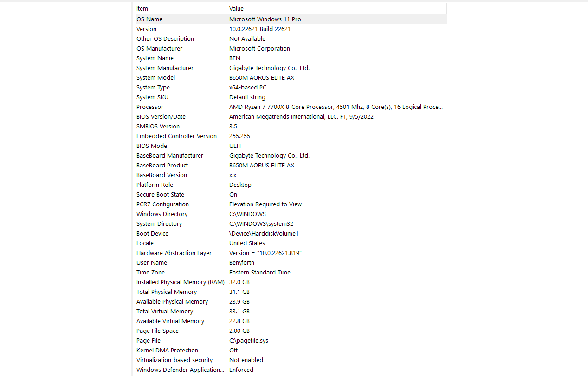
Task: Select the Embedded Controller Version row
Action: click(291, 136)
